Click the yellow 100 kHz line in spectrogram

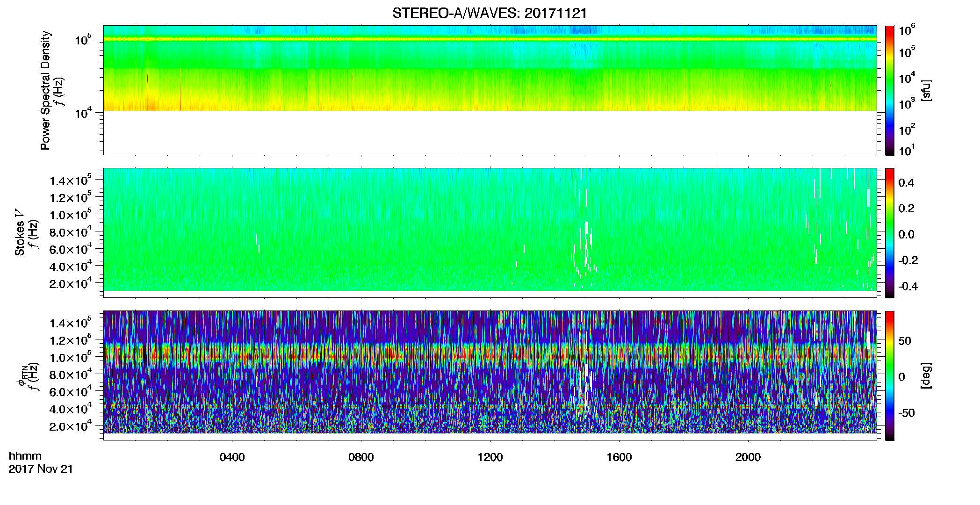point(490,39)
